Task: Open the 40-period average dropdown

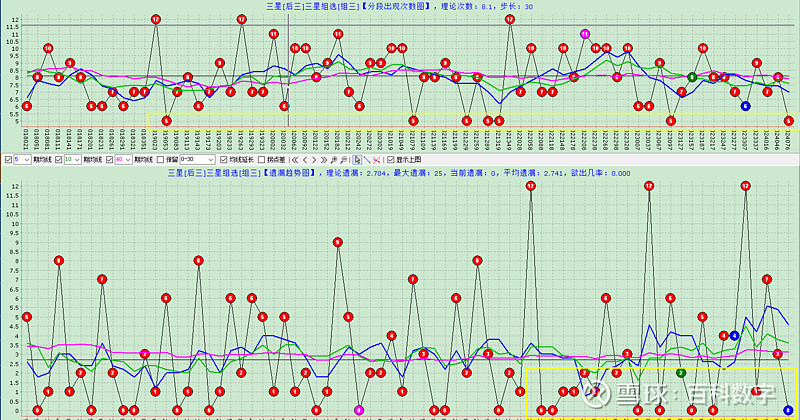Action: point(127,159)
